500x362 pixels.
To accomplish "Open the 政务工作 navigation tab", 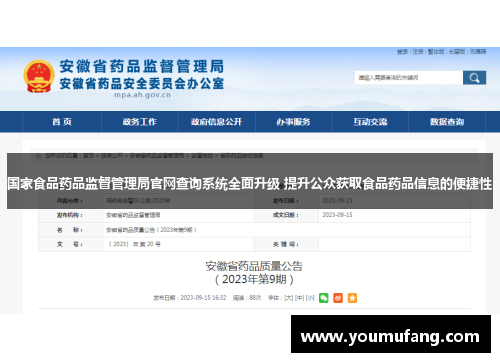I will point(139,122).
